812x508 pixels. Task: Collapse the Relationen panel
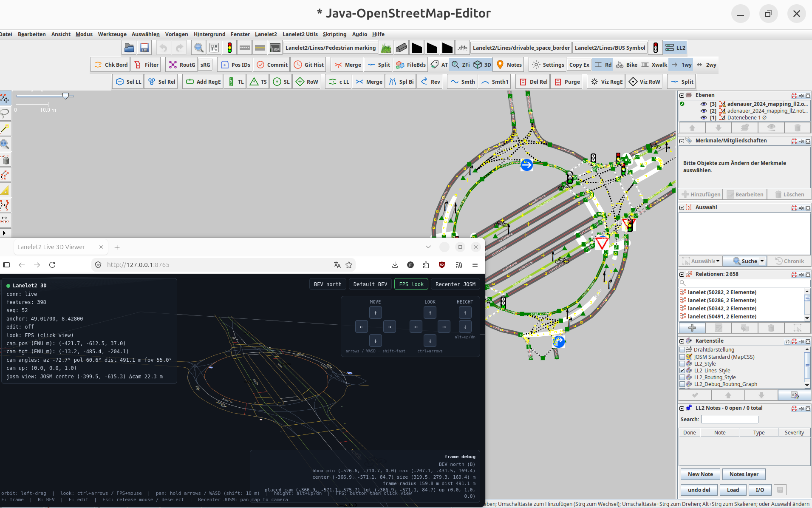pyautogui.click(x=682, y=274)
